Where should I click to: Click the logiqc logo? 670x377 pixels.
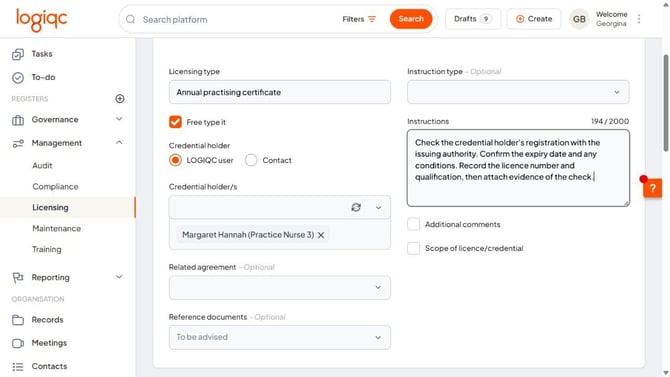point(41,20)
